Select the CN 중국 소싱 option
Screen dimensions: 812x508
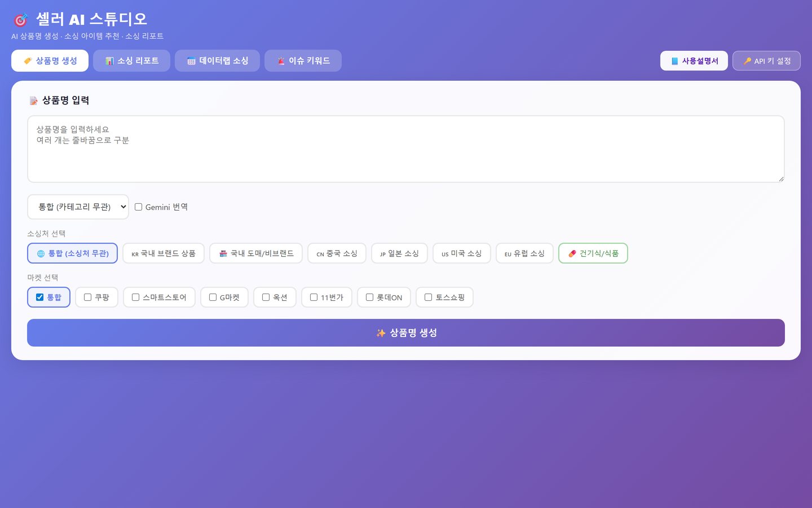coord(337,253)
